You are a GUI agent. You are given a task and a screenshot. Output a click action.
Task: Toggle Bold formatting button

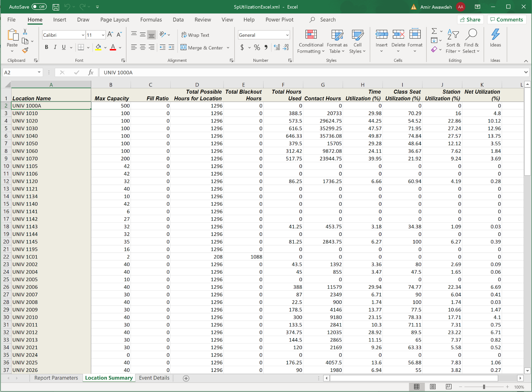[47, 47]
